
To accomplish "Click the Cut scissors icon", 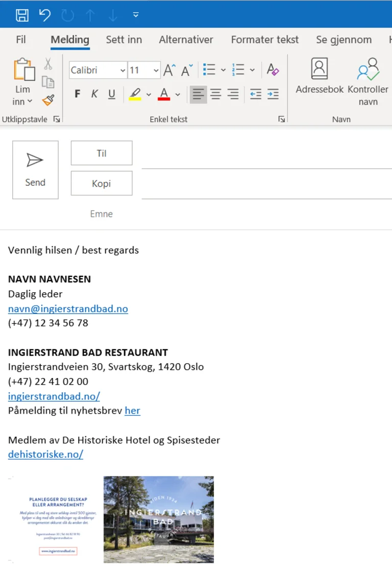I will click(48, 64).
